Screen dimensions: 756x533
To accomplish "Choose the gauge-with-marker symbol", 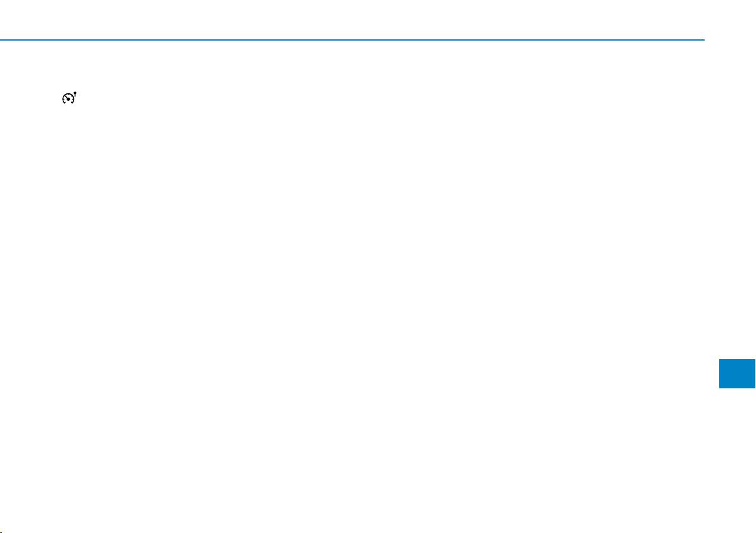I will click(x=69, y=98).
